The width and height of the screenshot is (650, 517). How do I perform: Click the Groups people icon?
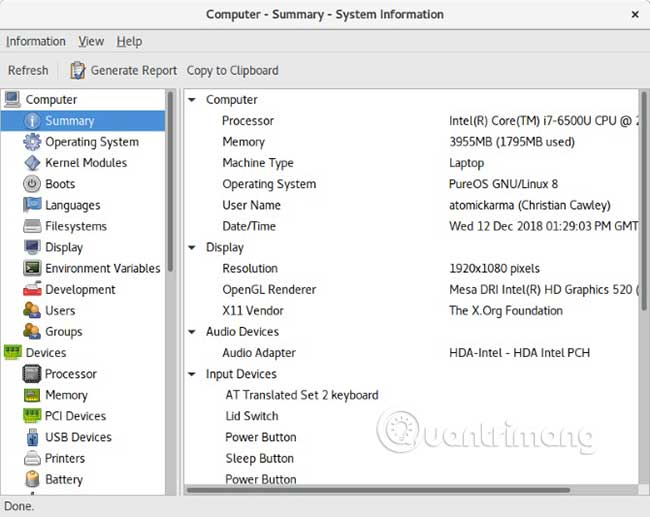[32, 331]
